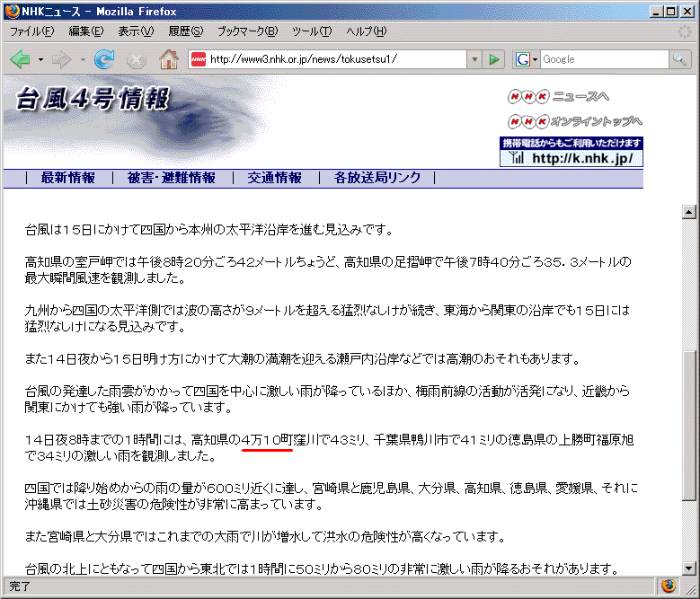
Task: Click the underlined text 4万10町
Action: (x=267, y=440)
